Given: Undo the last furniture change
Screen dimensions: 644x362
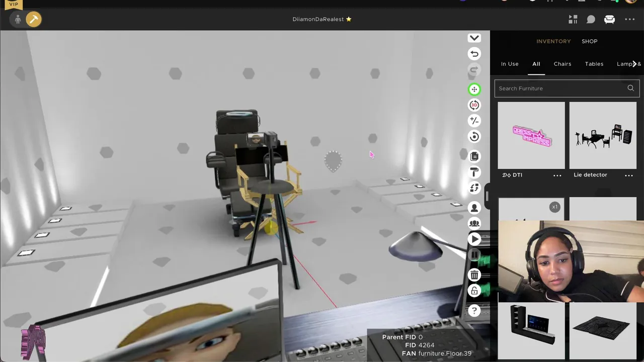Looking at the screenshot, I should tap(474, 54).
